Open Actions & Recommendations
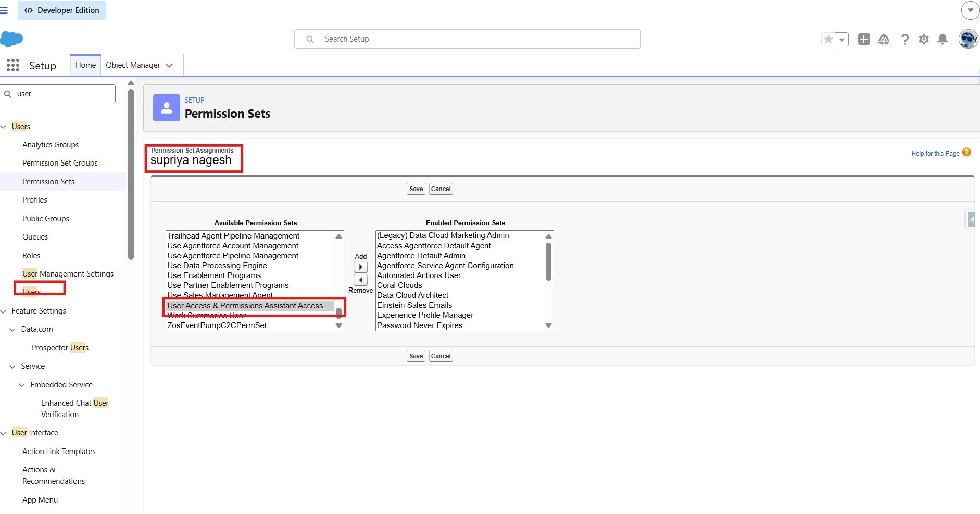This screenshot has height=514, width=980. (54, 475)
